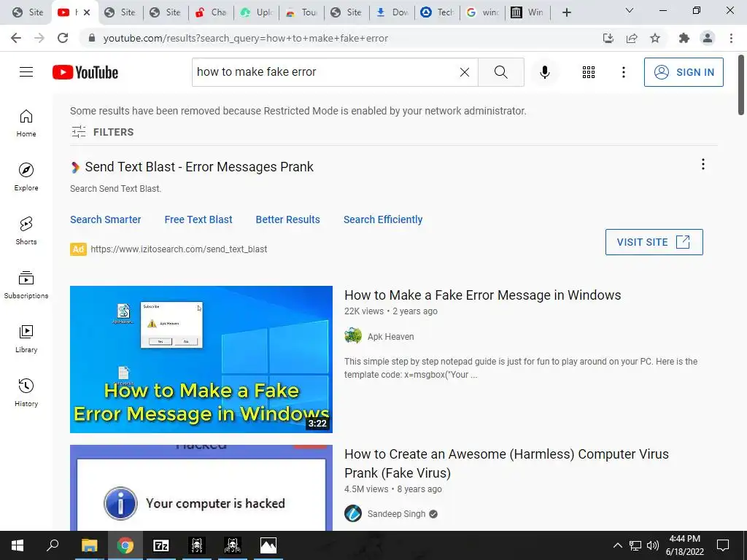Screen dimensions: 747x560
Task: Click the Search Smarter link
Action: [x=105, y=219]
